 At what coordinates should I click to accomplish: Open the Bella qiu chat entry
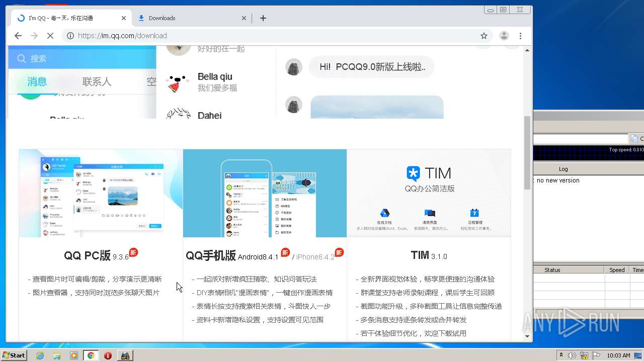tap(215, 82)
